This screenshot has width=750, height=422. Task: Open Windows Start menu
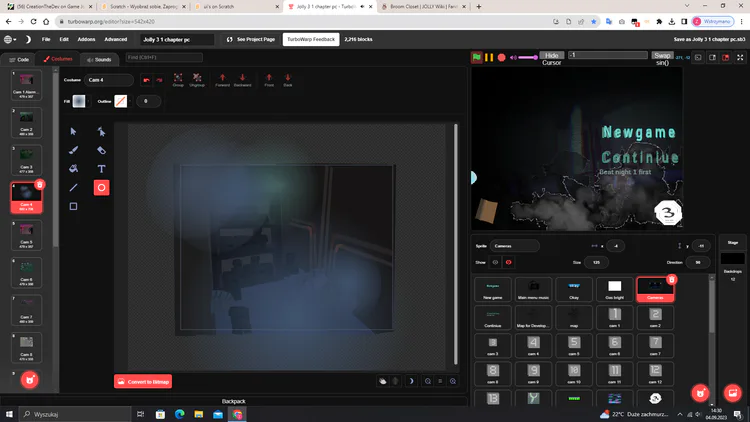pos(9,414)
